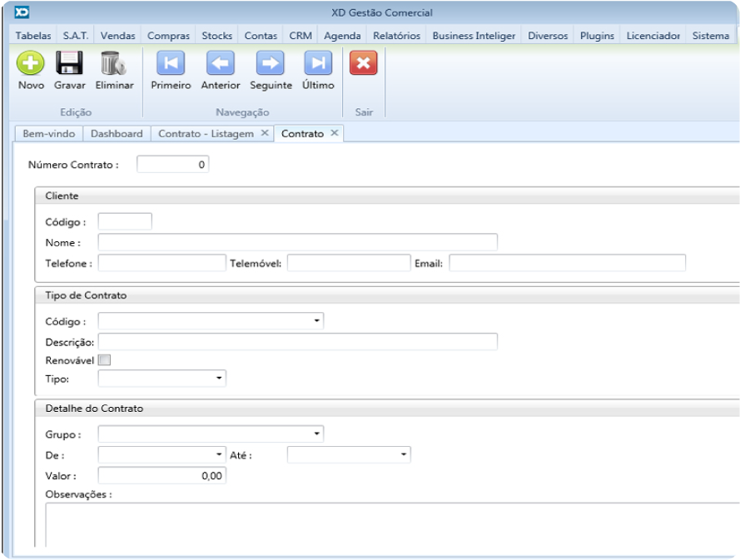Go to first record with Primeiro
The height and width of the screenshot is (560, 740).
[171, 64]
